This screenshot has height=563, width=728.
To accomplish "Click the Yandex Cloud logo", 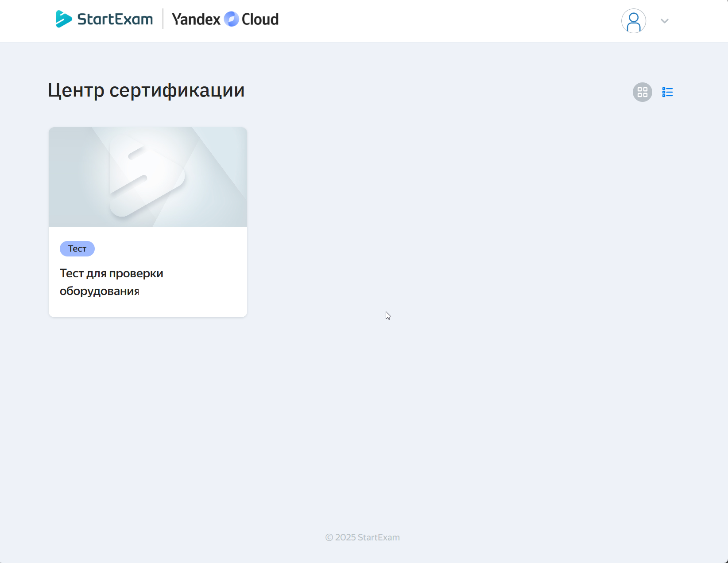I will tap(225, 19).
